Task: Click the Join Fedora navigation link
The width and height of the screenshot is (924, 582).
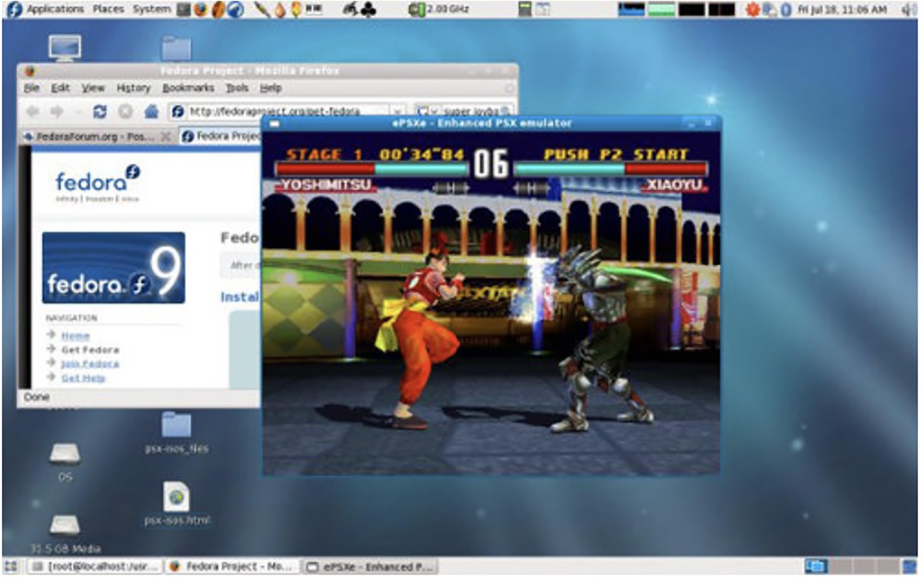Action: tap(90, 364)
